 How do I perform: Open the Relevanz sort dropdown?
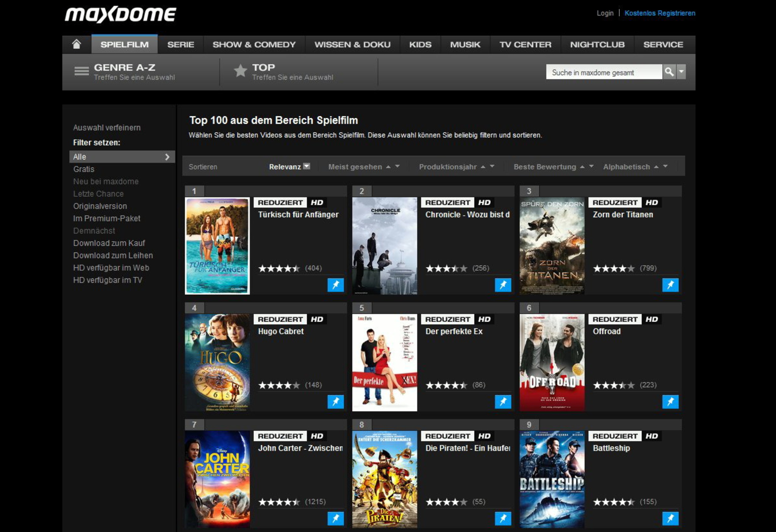[x=307, y=166]
